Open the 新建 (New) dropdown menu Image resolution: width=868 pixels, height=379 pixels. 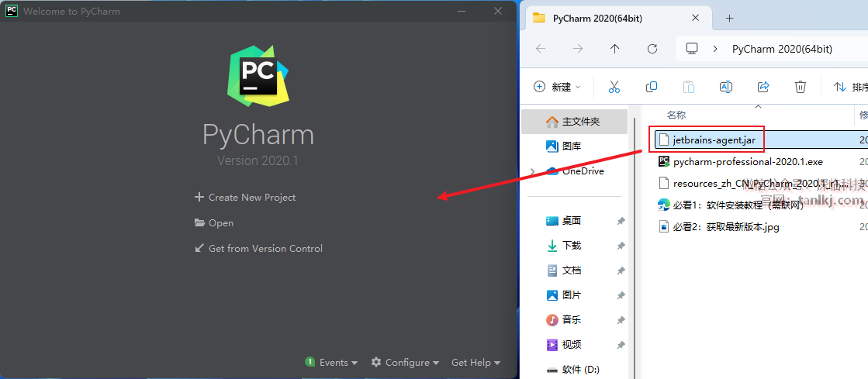557,87
